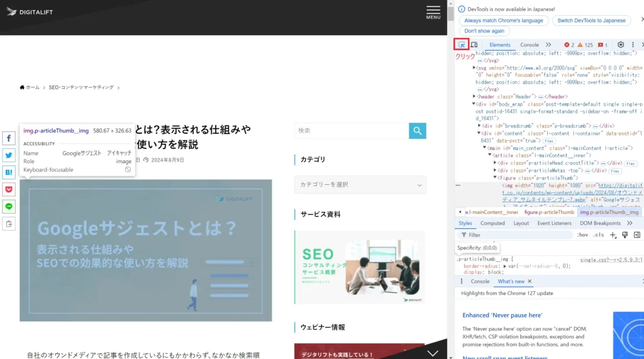
Task: Click the ellipsis beside the img node
Action: (458, 185)
